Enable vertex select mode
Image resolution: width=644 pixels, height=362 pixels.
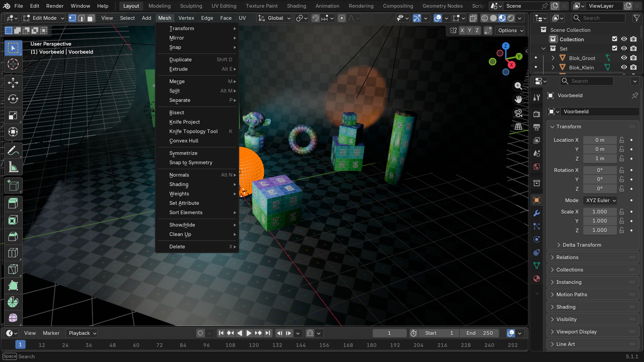(72, 18)
